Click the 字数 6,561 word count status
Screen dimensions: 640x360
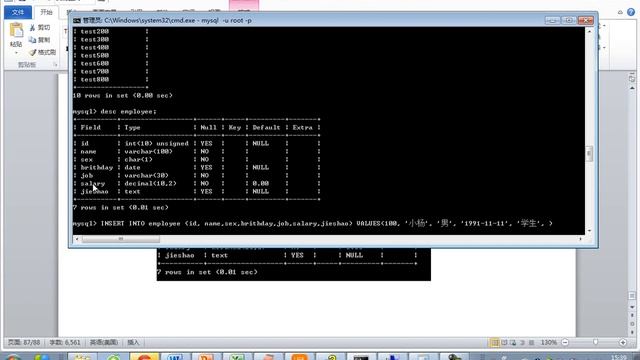tap(65, 342)
